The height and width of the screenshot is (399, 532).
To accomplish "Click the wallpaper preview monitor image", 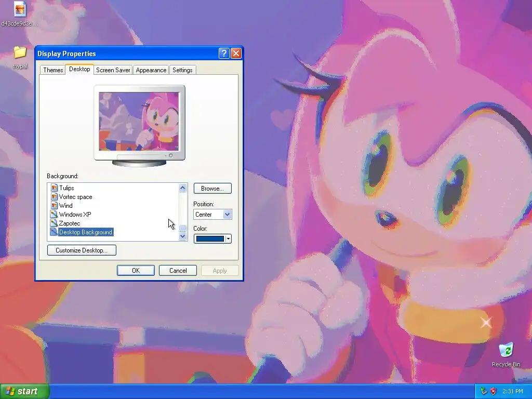I will pyautogui.click(x=139, y=121).
